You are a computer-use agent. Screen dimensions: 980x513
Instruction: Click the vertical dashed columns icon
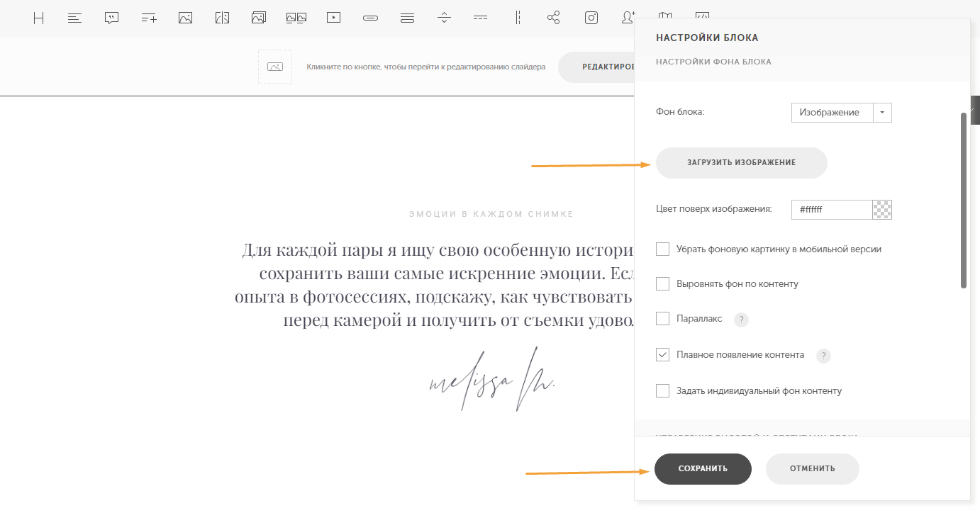coord(518,18)
